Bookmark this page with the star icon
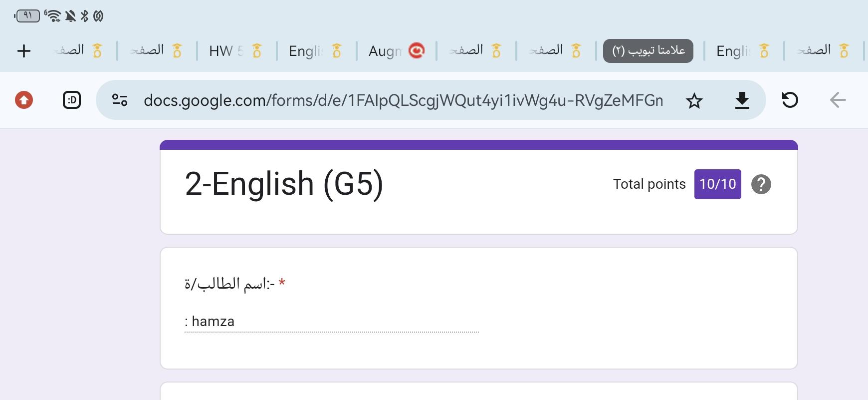Image resolution: width=868 pixels, height=400 pixels. tap(694, 101)
